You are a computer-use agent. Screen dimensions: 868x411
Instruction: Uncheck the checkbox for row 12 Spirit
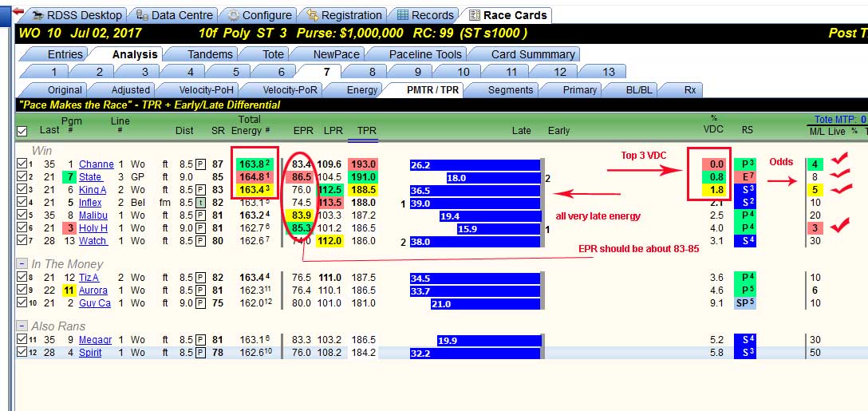pyautogui.click(x=22, y=352)
